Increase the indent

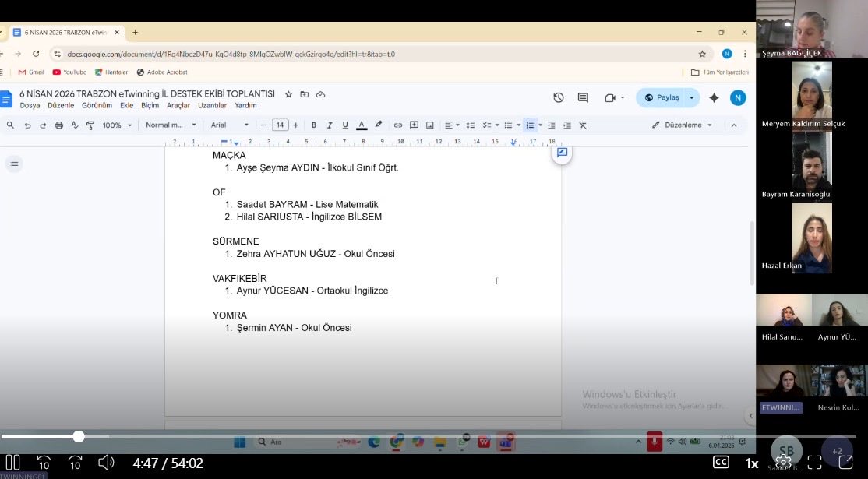pyautogui.click(x=567, y=125)
